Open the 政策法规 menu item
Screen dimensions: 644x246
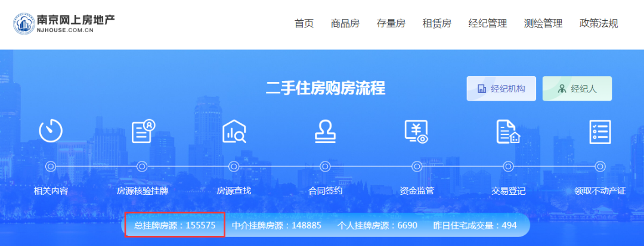(599, 23)
